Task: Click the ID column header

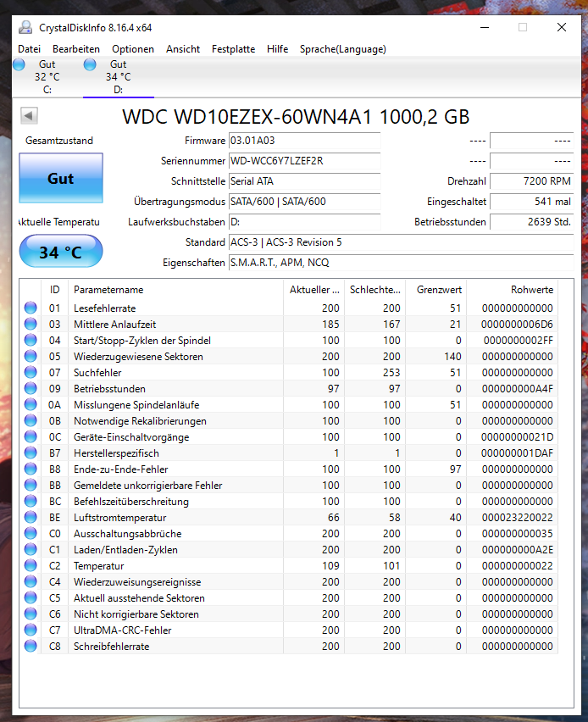Action: point(54,290)
